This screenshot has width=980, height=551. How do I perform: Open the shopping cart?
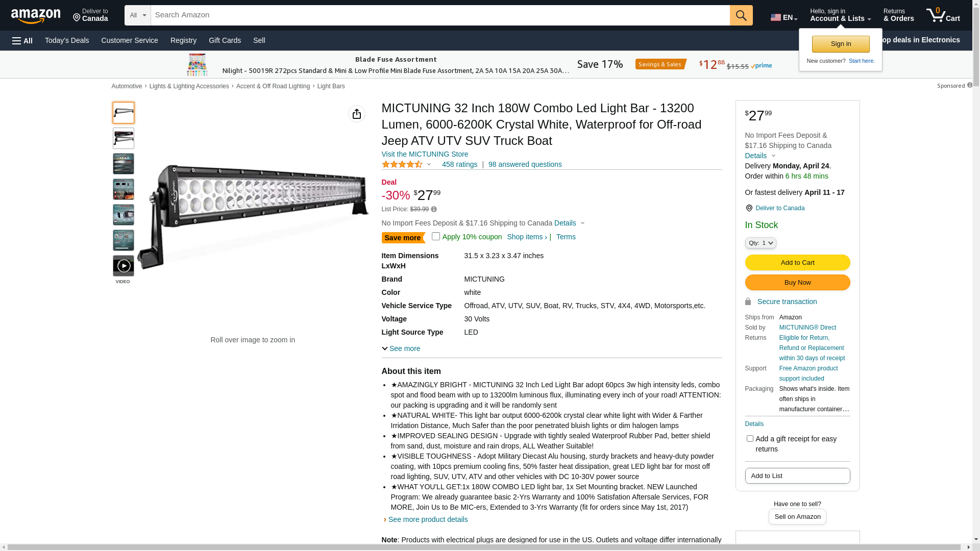click(x=943, y=15)
